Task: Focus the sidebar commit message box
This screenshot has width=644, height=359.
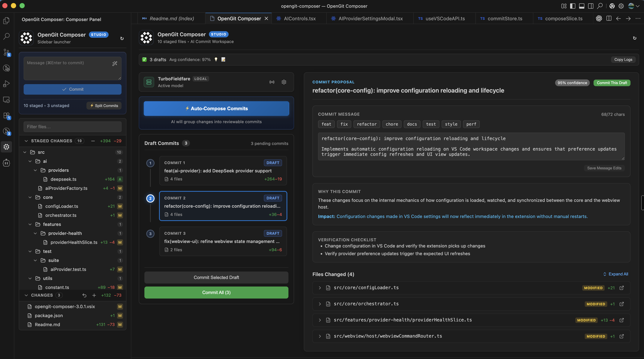Action: coord(73,68)
